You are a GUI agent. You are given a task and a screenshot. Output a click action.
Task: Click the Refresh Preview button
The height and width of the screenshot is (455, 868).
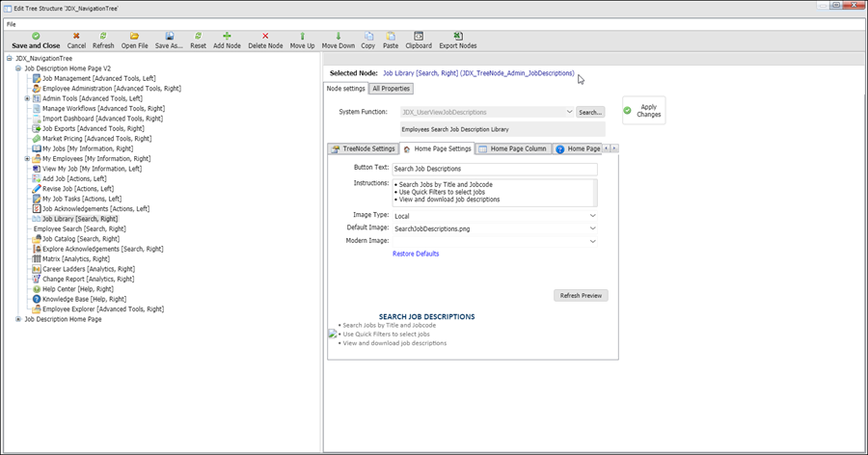(x=581, y=295)
